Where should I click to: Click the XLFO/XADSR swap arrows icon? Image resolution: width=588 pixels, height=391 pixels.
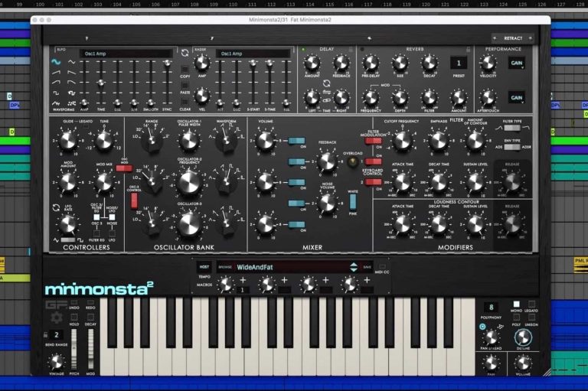184,53
